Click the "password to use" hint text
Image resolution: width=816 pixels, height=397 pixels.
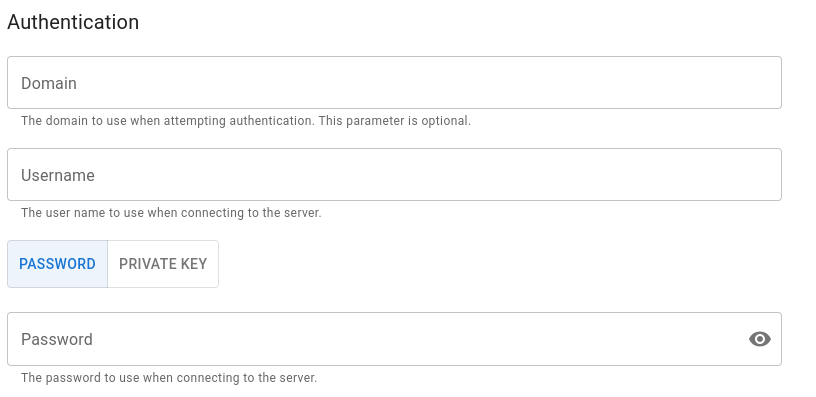point(93,378)
